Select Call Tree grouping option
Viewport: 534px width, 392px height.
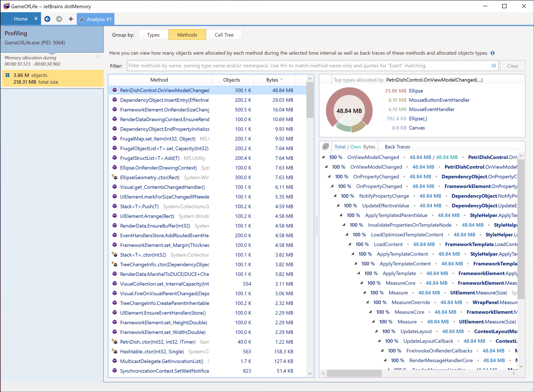pos(224,35)
